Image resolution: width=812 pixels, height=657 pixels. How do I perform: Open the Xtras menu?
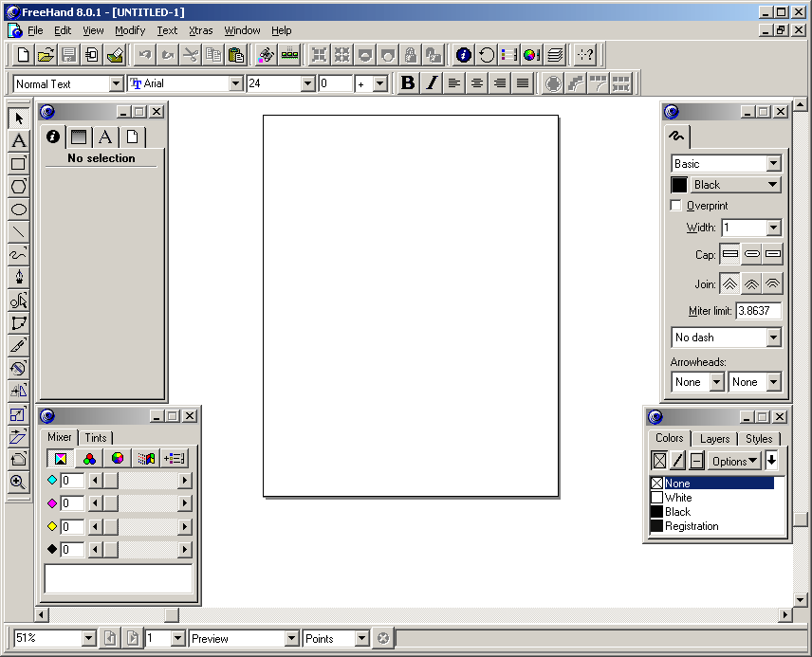[201, 30]
